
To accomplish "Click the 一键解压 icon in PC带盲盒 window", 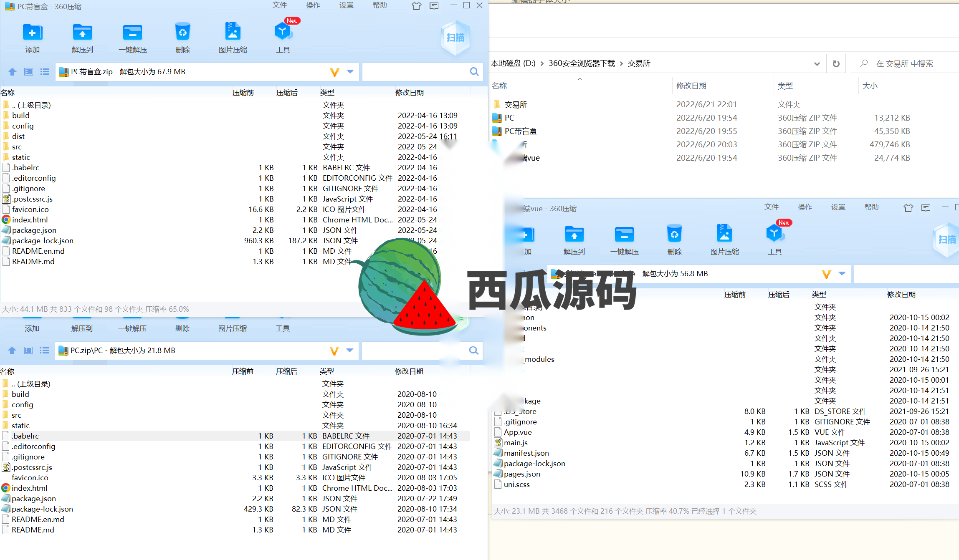I will click(132, 33).
